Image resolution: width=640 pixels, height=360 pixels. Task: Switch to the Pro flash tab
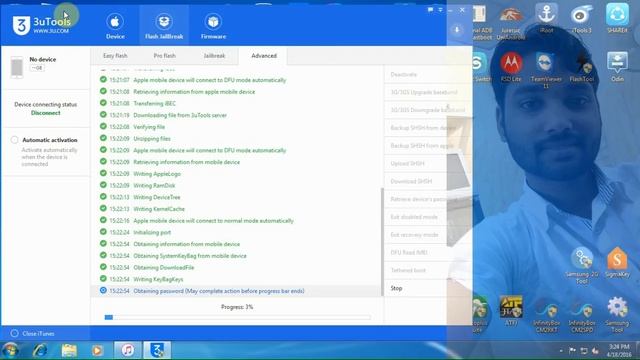click(164, 56)
